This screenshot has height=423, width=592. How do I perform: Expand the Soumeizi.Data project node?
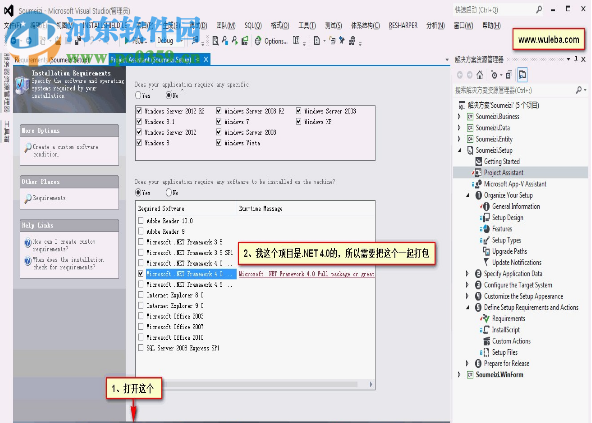coord(459,128)
